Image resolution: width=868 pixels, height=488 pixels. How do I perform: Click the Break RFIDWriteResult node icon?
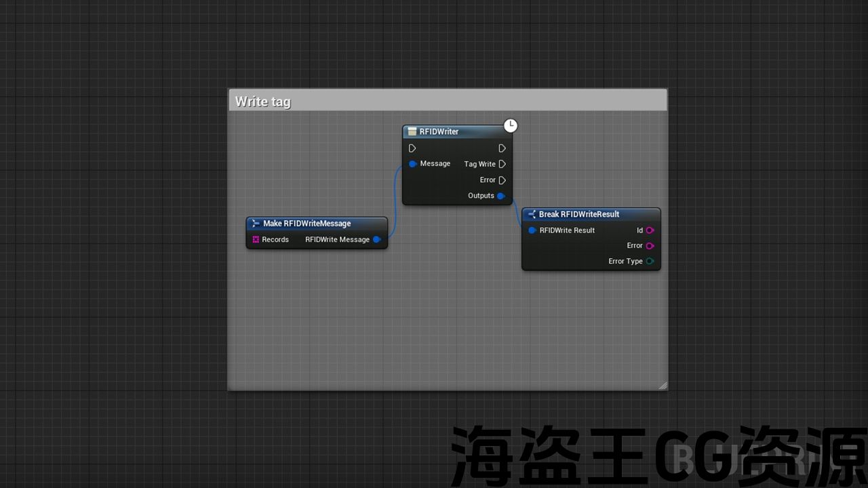pos(532,214)
